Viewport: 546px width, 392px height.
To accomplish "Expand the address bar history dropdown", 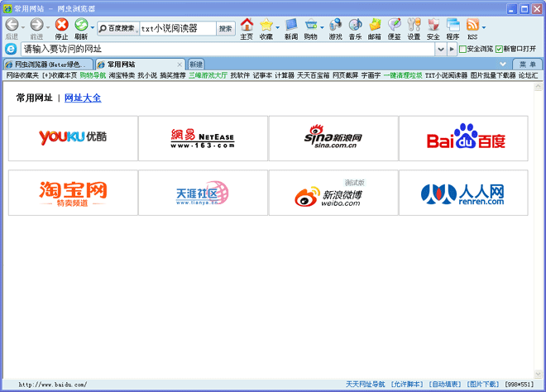I will click(440, 50).
